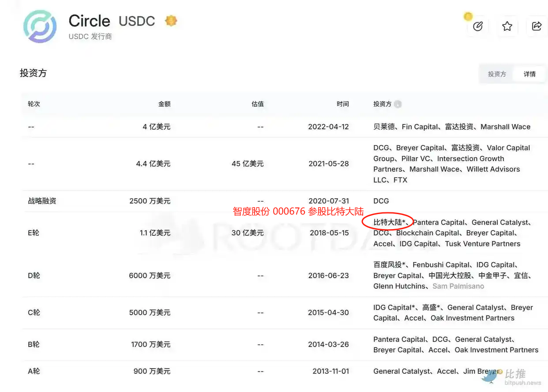Image resolution: width=548 pixels, height=392 pixels.
Task: Switch to the 投资方 view tab
Action: (x=497, y=74)
